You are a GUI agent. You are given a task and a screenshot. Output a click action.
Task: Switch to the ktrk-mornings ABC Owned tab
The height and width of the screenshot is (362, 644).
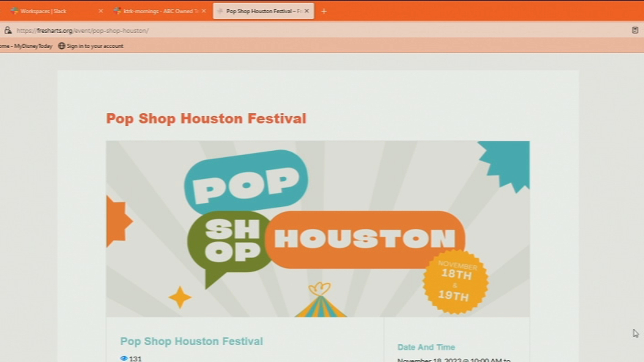157,11
